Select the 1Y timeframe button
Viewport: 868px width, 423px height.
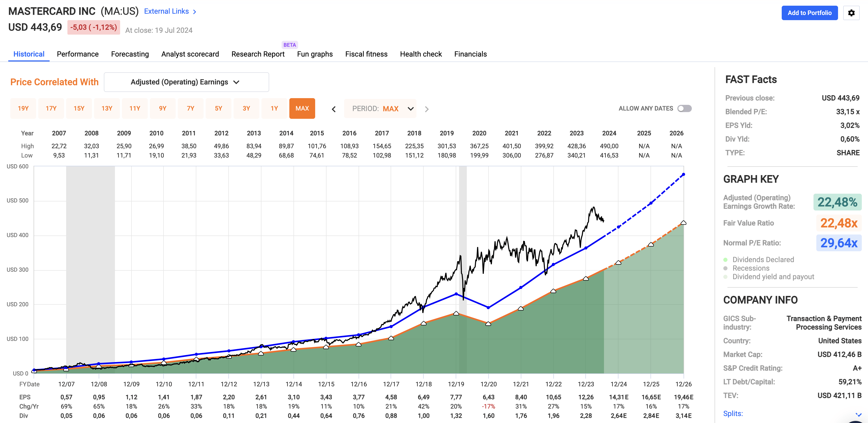[x=274, y=108]
